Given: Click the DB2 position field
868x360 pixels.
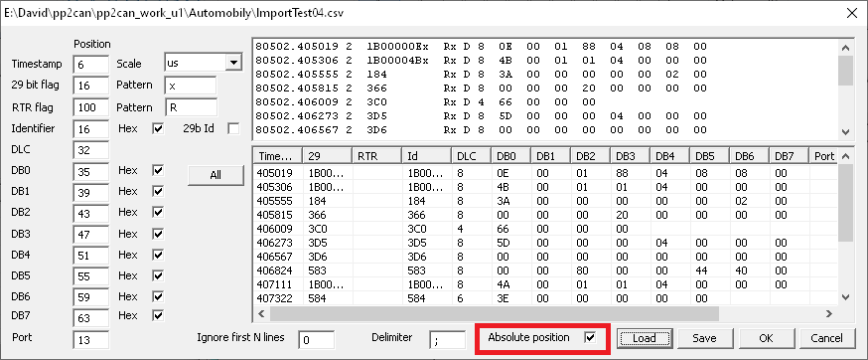Looking at the screenshot, I should 90,213.
